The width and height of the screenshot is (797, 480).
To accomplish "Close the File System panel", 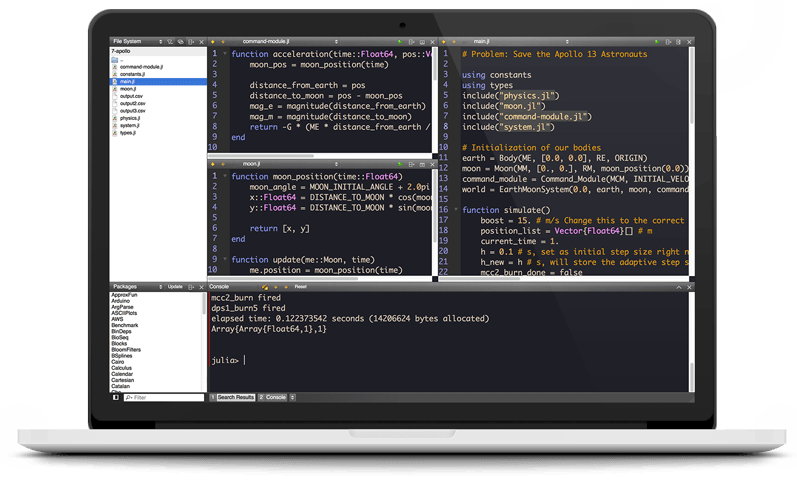I will click(199, 43).
